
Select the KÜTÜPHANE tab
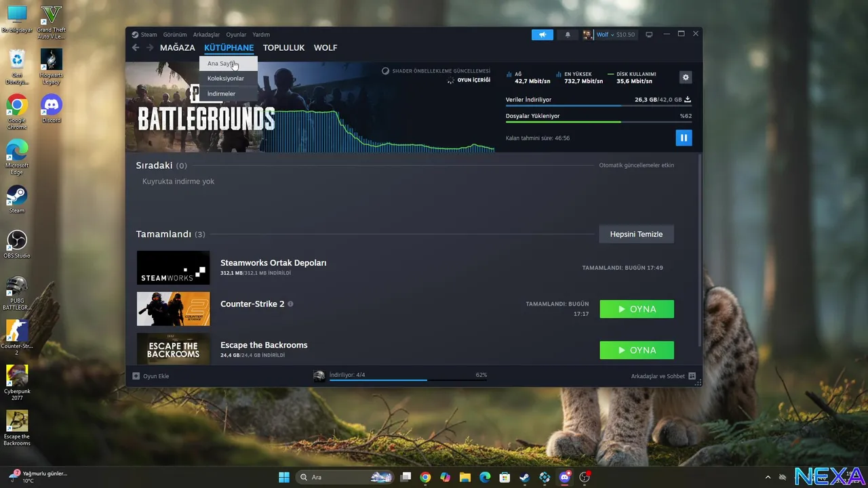[x=229, y=47]
